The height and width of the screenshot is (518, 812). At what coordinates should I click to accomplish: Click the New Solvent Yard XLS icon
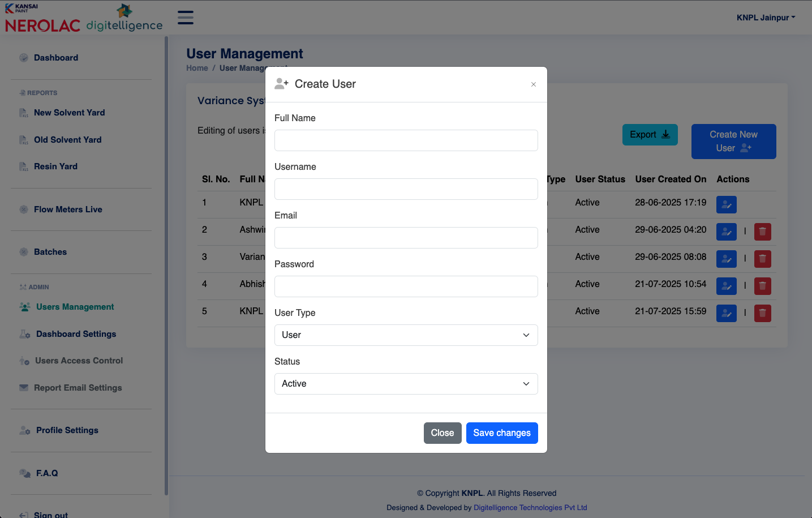[23, 113]
